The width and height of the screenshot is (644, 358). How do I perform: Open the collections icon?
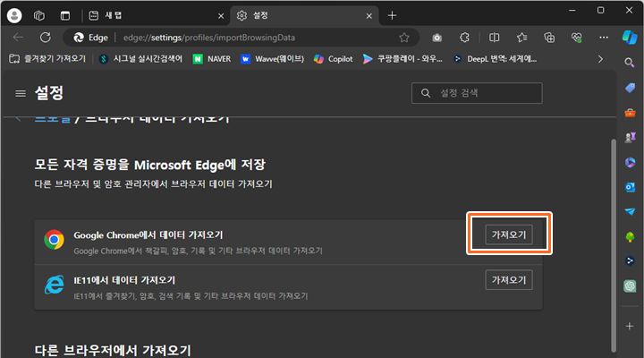tap(549, 38)
